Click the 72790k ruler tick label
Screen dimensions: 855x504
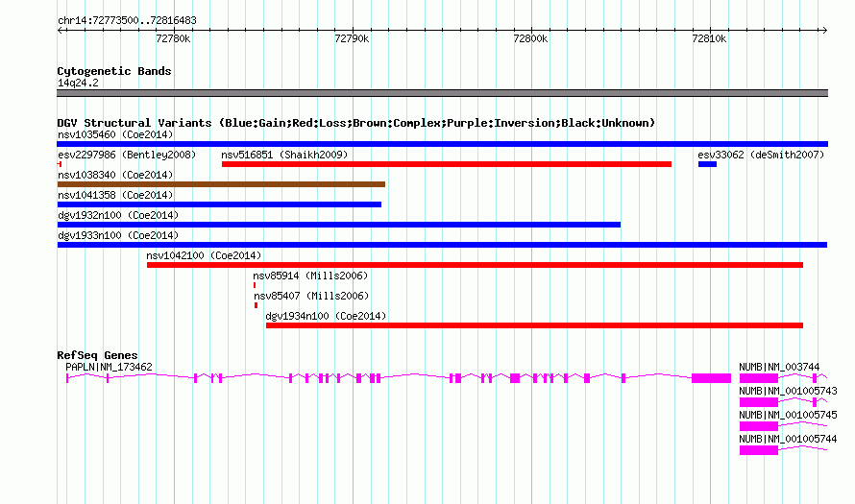click(352, 38)
